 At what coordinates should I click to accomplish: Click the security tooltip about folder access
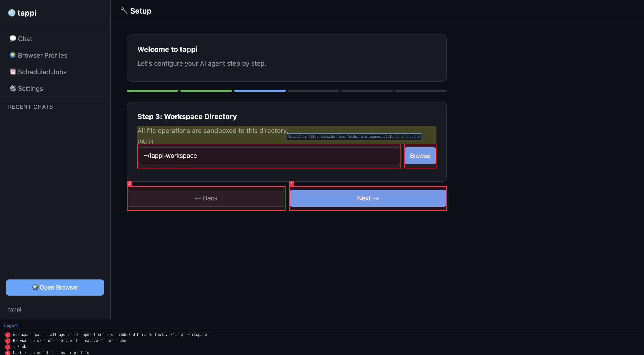point(354,136)
